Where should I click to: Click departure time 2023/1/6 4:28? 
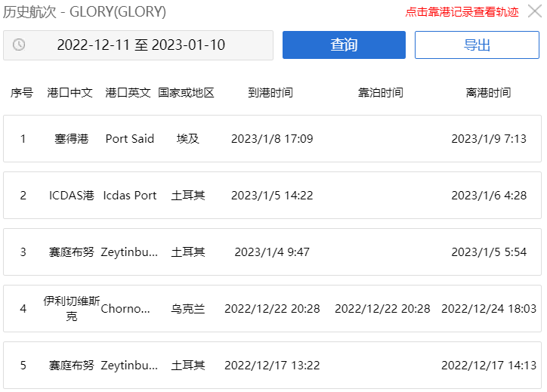(x=489, y=196)
